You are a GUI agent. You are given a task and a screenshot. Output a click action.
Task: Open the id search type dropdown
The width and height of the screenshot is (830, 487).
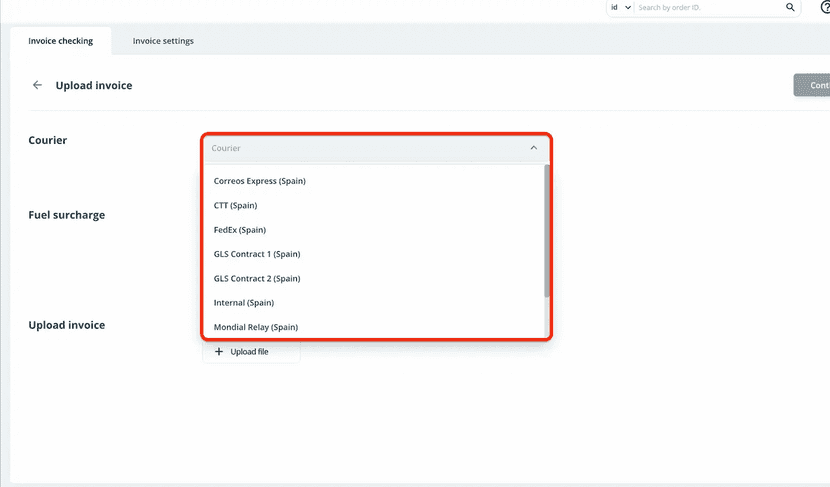click(620, 8)
